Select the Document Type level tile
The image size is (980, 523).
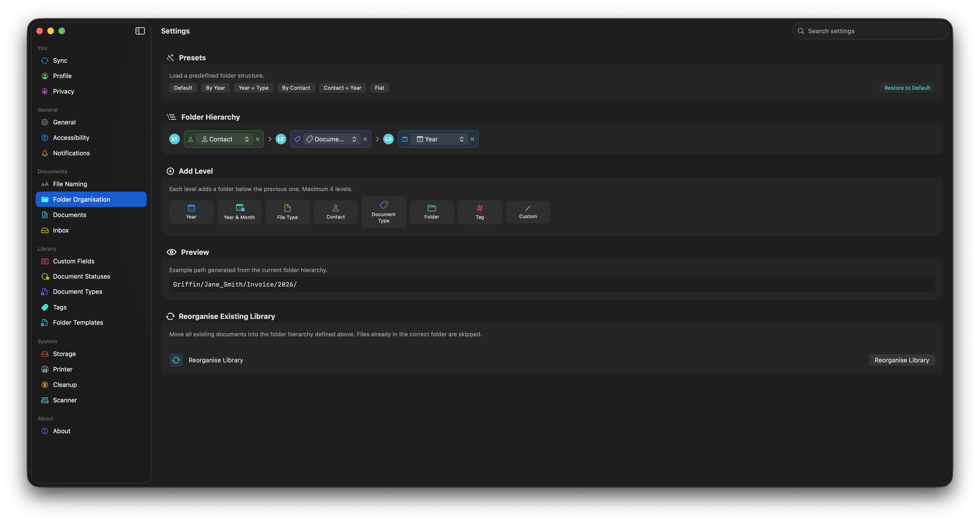click(383, 212)
